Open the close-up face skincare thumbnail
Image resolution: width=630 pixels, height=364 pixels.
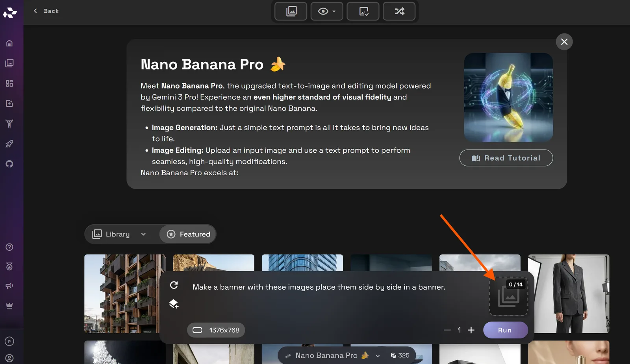tap(569, 352)
